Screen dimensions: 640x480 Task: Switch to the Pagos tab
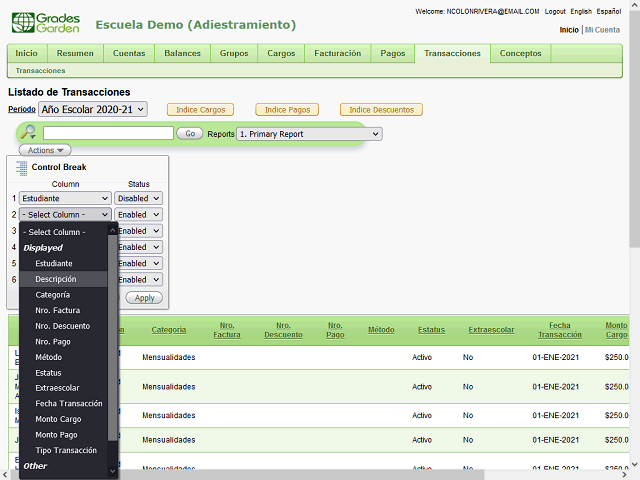pyautogui.click(x=393, y=53)
